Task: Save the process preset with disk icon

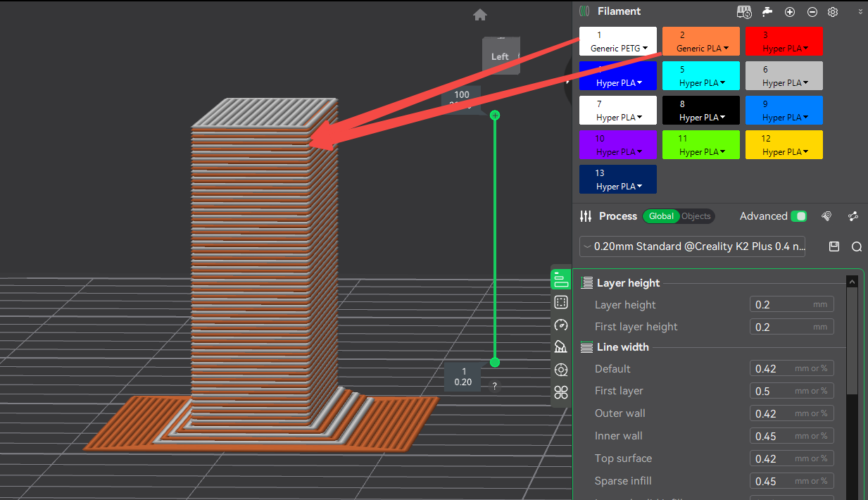Action: coord(834,246)
